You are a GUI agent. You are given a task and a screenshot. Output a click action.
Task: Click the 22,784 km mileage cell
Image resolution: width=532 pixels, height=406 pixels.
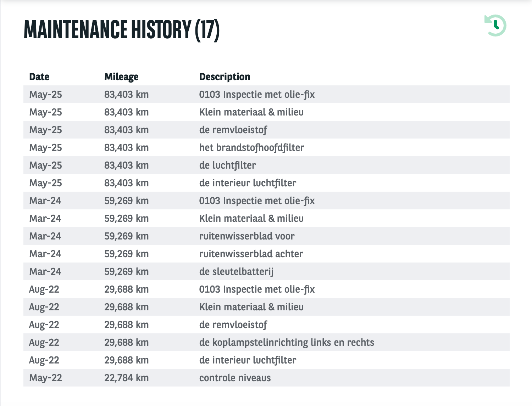click(126, 378)
